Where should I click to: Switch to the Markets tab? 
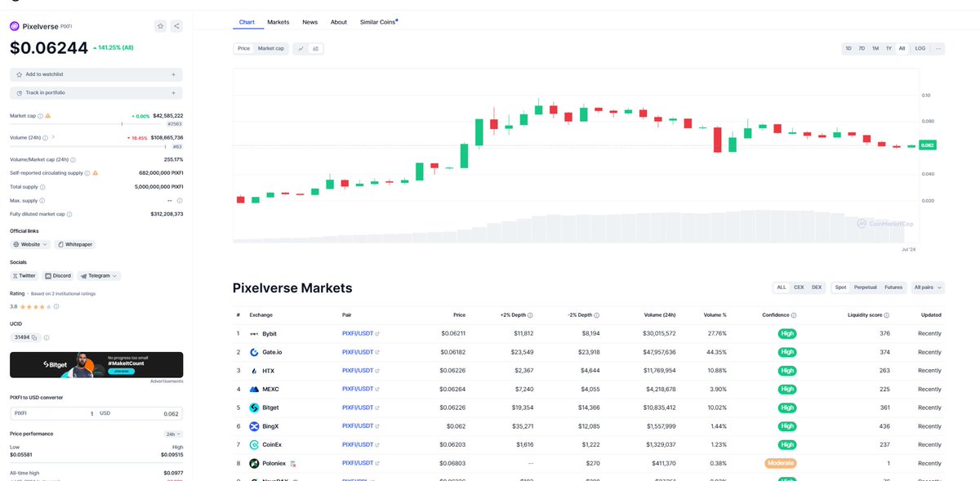(278, 22)
